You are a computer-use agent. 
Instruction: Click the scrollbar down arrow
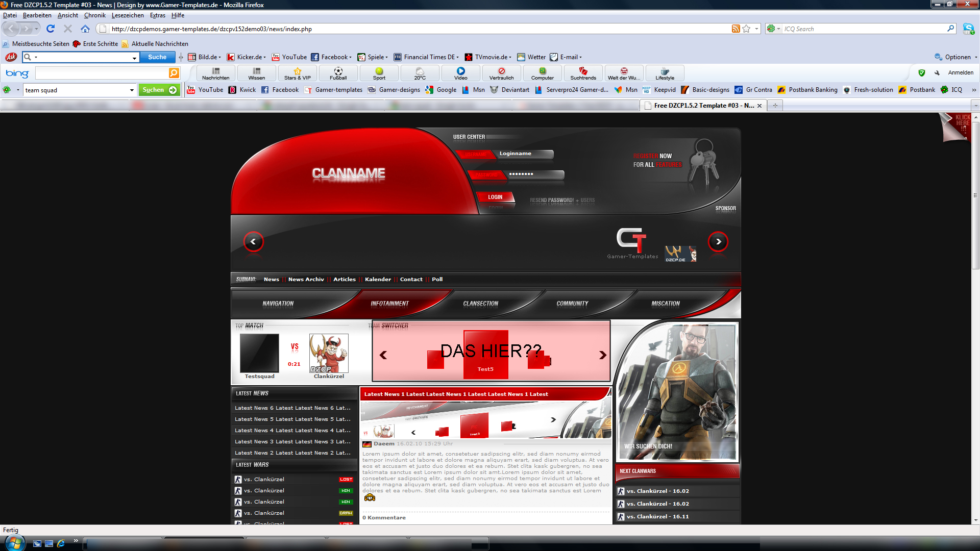coord(975,520)
